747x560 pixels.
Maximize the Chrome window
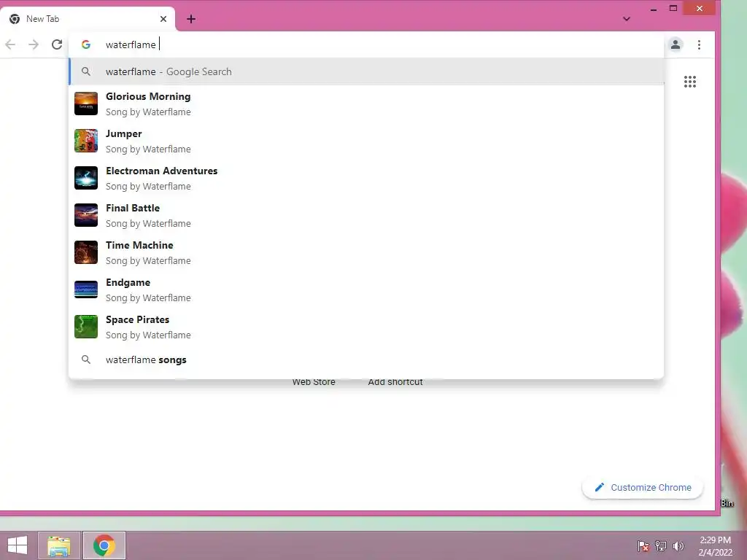click(x=673, y=8)
